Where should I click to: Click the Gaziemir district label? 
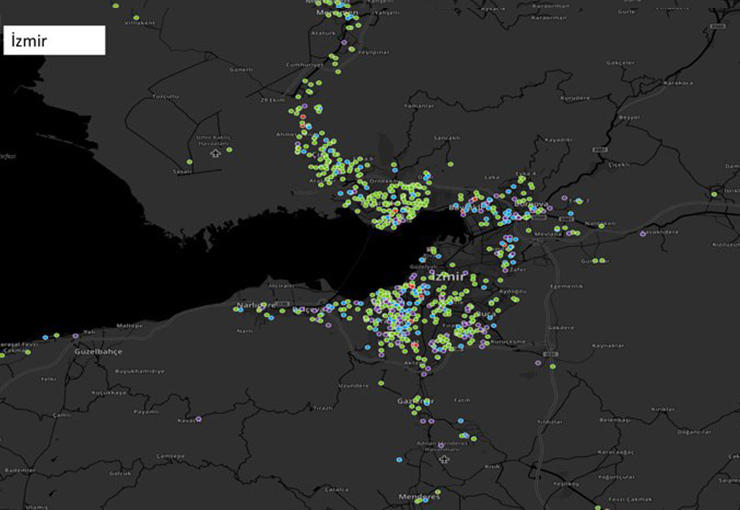point(416,401)
